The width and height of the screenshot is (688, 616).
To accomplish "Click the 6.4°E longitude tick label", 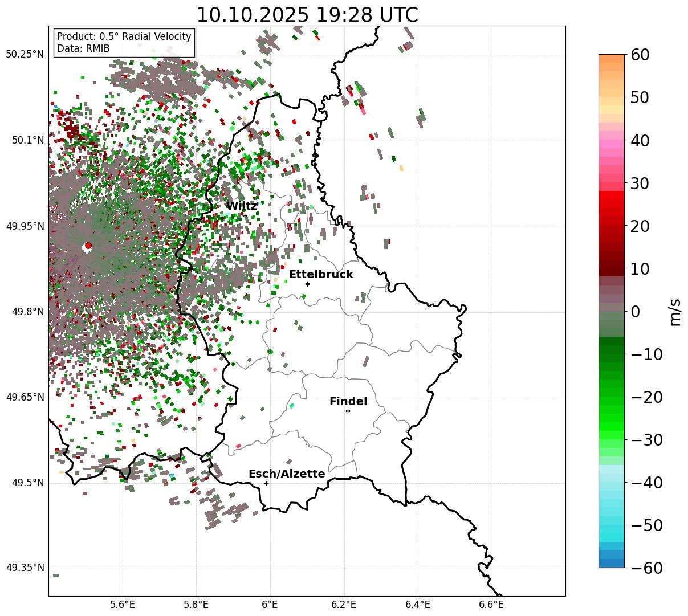I will (418, 605).
